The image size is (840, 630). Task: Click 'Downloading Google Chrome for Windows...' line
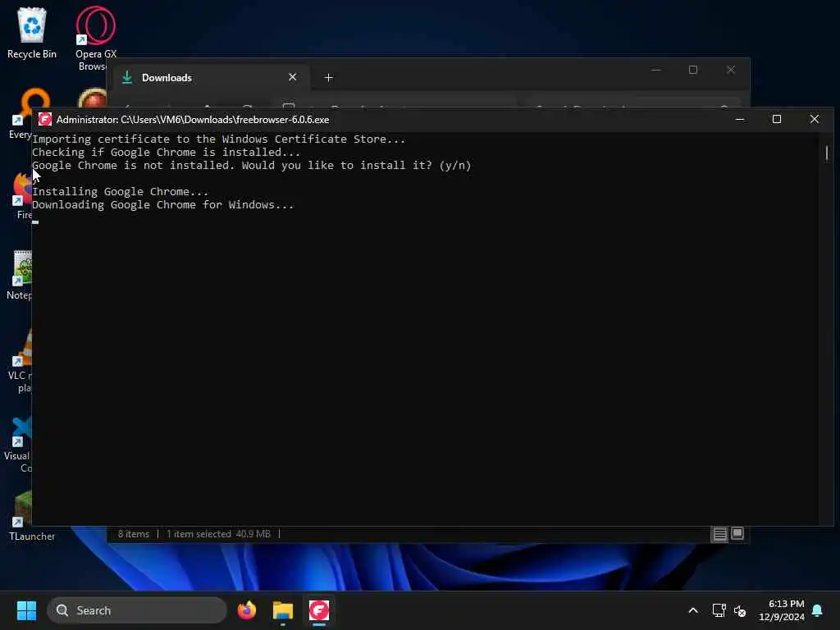[x=163, y=204]
